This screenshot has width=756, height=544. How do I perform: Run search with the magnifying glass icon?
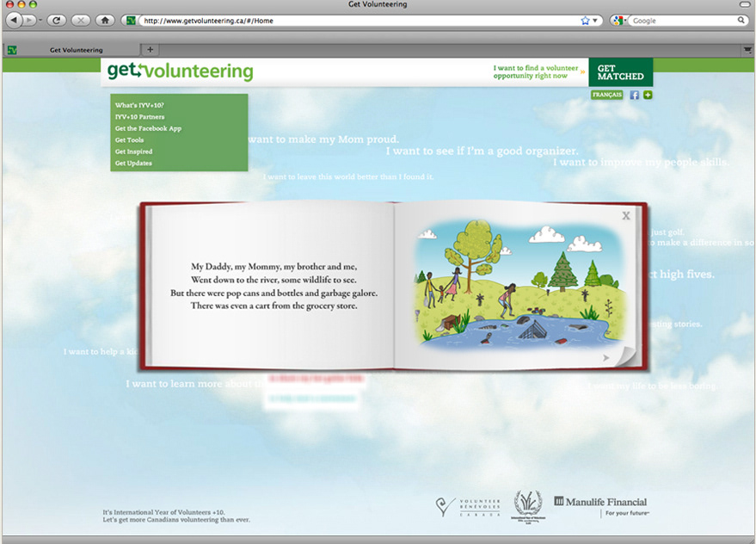point(741,21)
